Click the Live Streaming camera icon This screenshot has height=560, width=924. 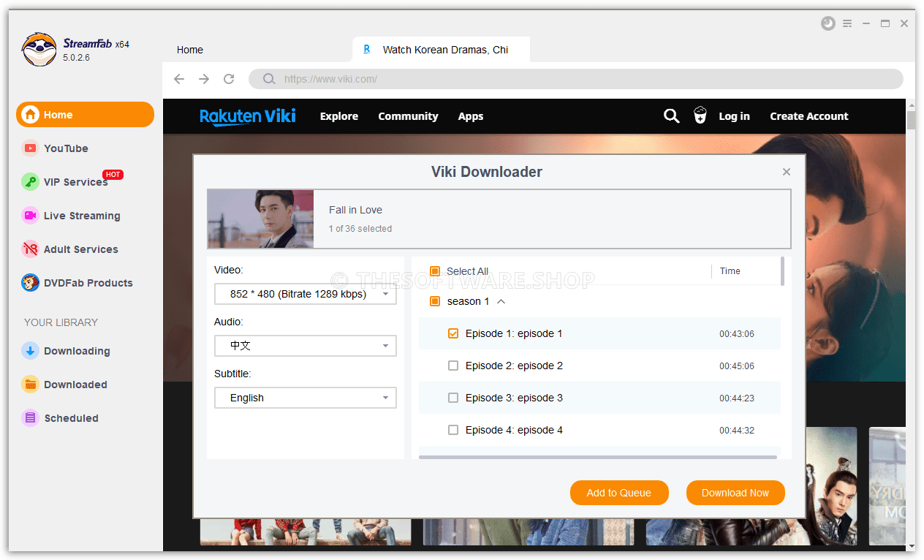tap(30, 216)
